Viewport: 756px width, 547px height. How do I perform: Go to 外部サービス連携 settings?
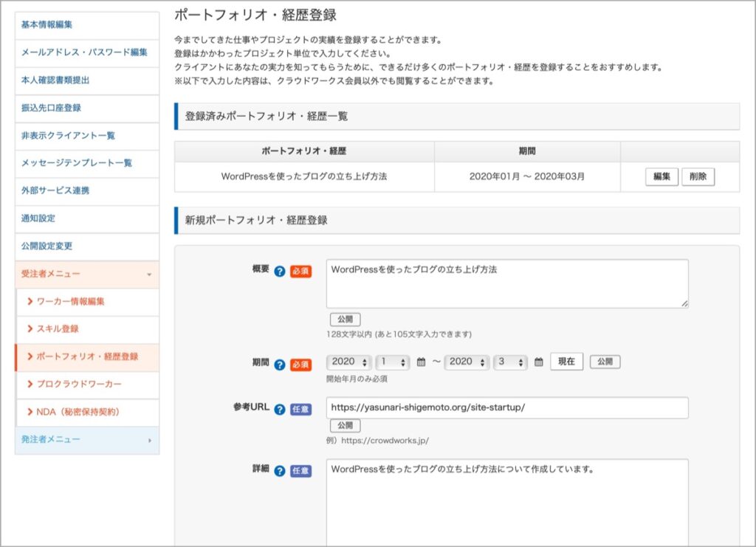click(87, 191)
